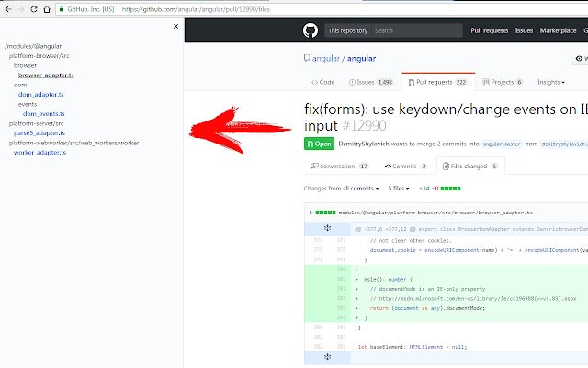588x368 pixels.
Task: Click the platform-browser/src folder label
Action: [40, 56]
